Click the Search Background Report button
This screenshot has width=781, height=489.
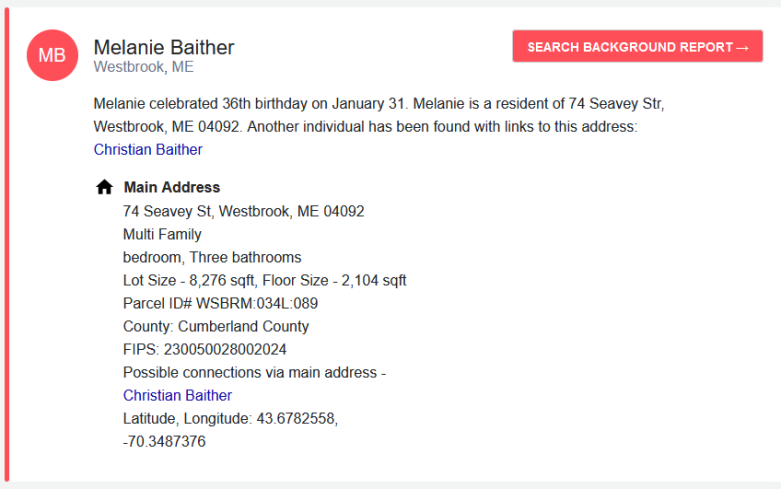pyautogui.click(x=638, y=46)
